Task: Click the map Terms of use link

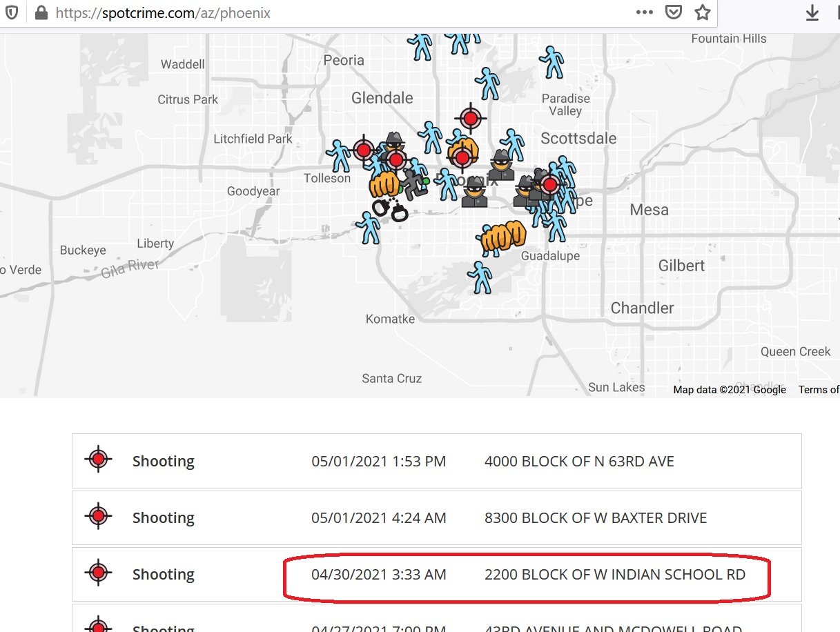Action: pos(819,390)
